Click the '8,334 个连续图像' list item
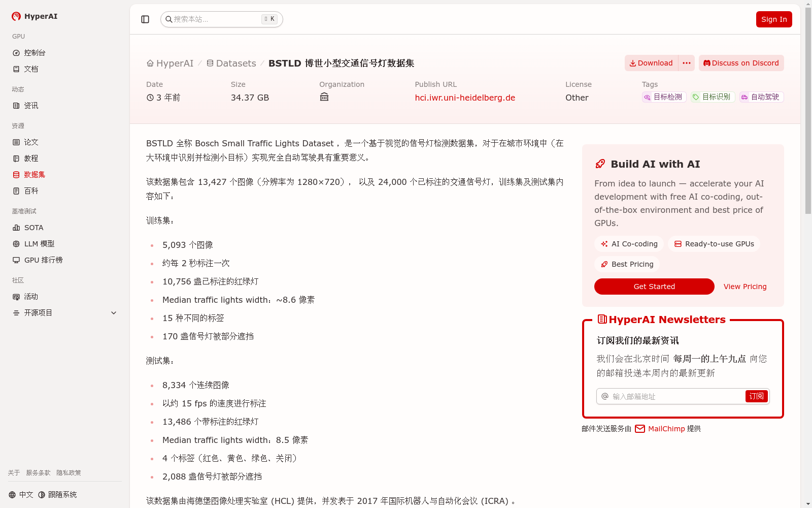812x508 pixels. point(196,385)
